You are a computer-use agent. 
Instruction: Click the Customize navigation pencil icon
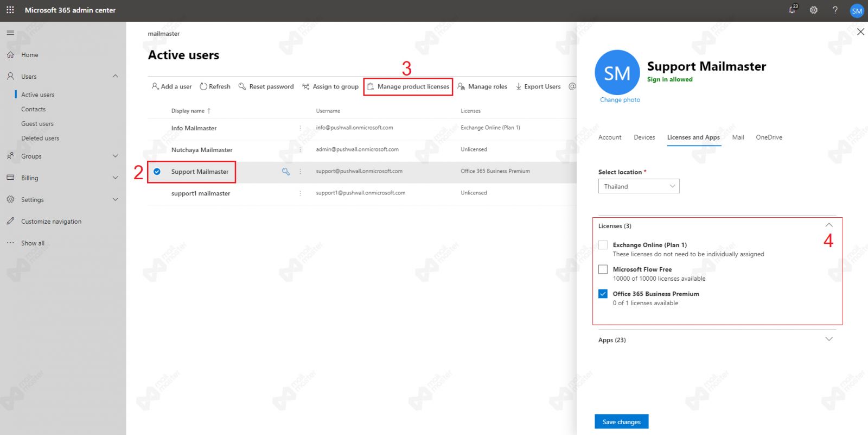(x=10, y=221)
